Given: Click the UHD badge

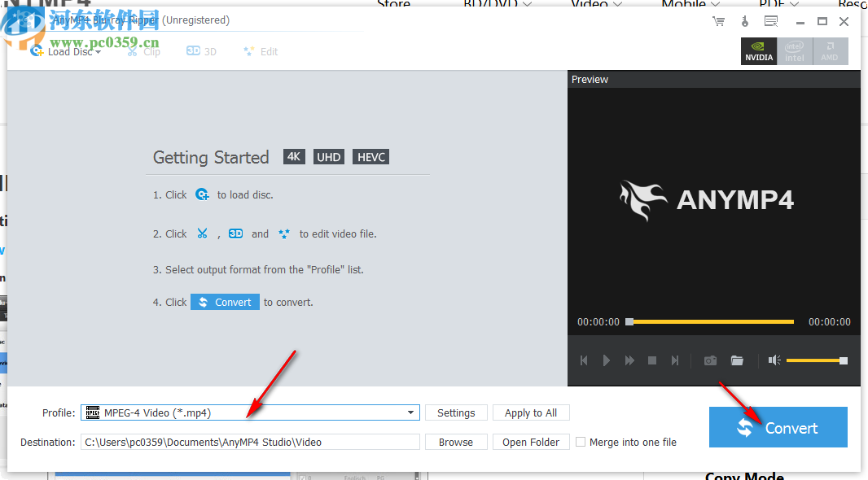Looking at the screenshot, I should 329,156.
